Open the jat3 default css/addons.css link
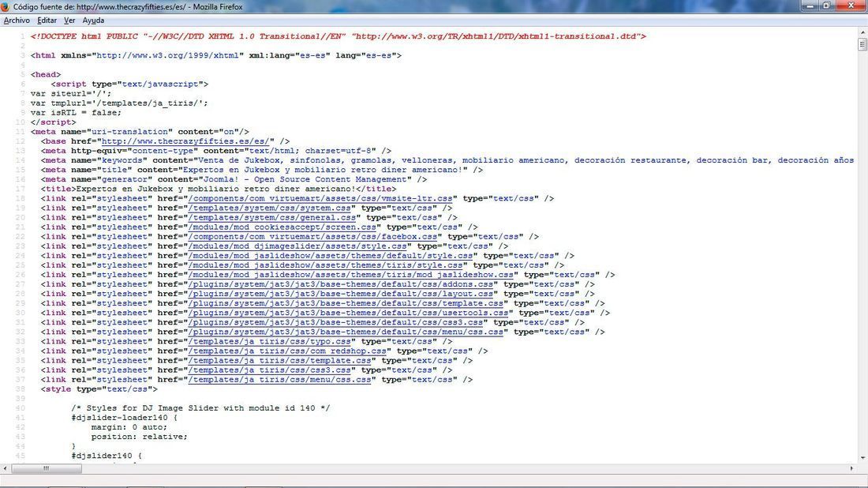This screenshot has width=868, height=488. click(340, 284)
